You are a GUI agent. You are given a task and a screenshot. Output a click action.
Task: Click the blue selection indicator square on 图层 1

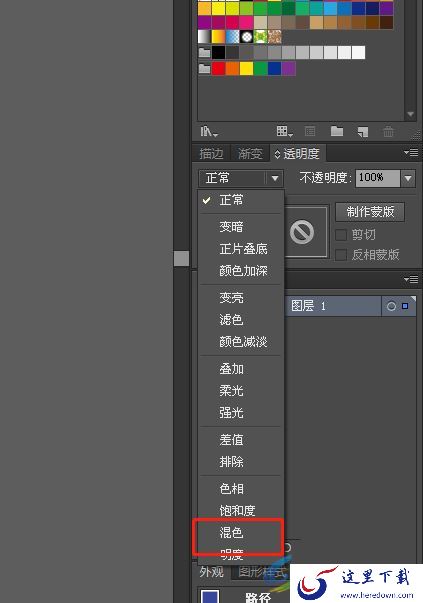click(405, 306)
